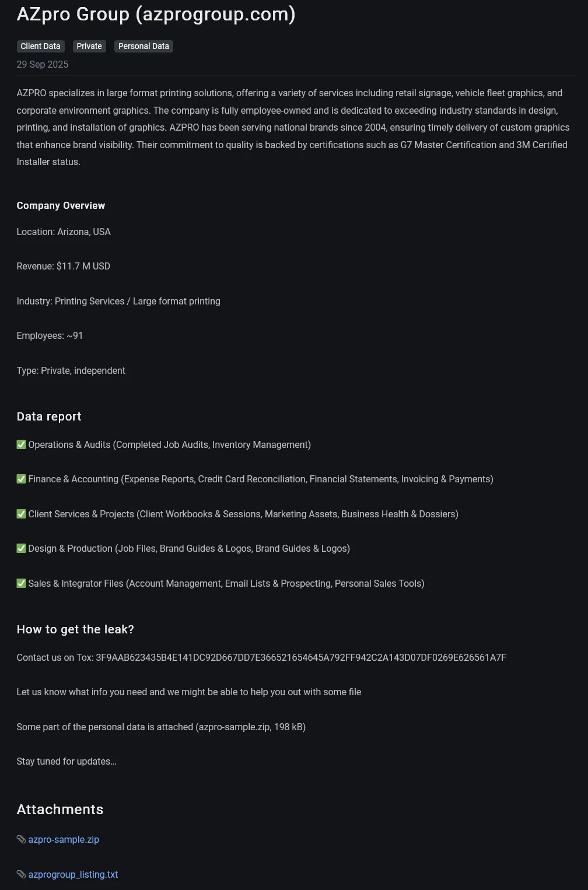
Task: Click the checkmark icon for Finance & Accounting
Action: [21, 478]
